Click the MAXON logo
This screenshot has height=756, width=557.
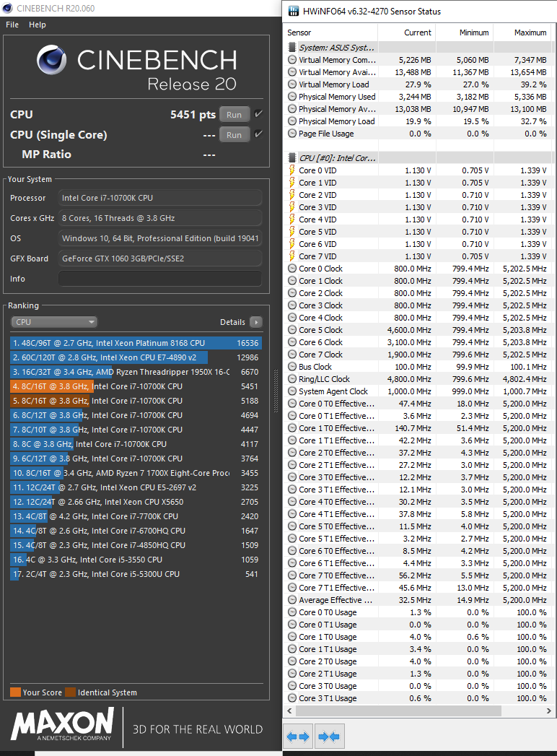click(63, 724)
